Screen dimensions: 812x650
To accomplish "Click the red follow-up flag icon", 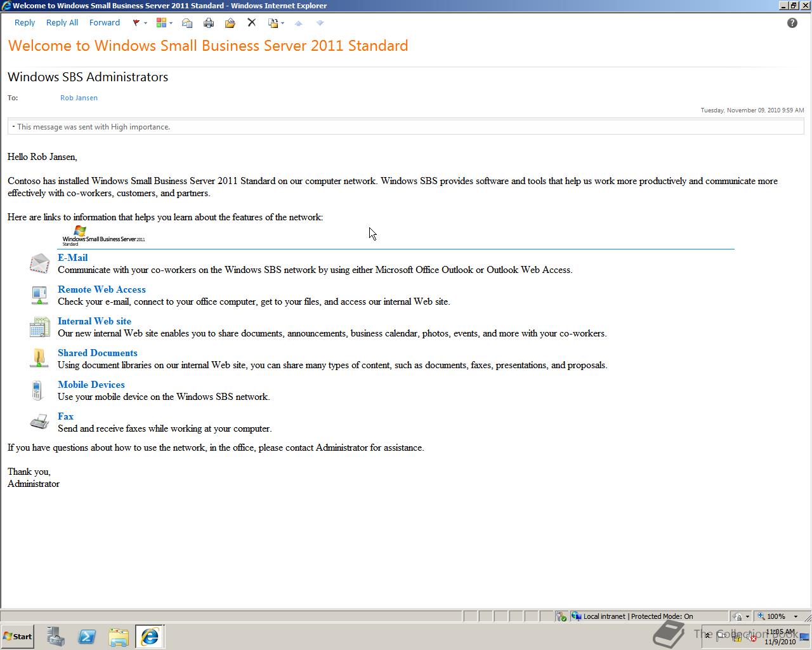I will [136, 23].
